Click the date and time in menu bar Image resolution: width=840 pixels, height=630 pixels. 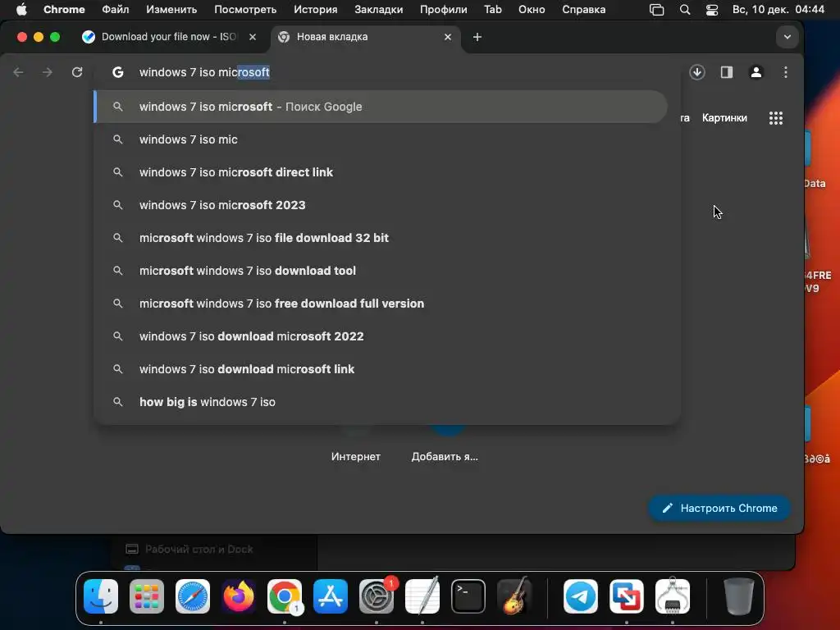click(x=778, y=9)
